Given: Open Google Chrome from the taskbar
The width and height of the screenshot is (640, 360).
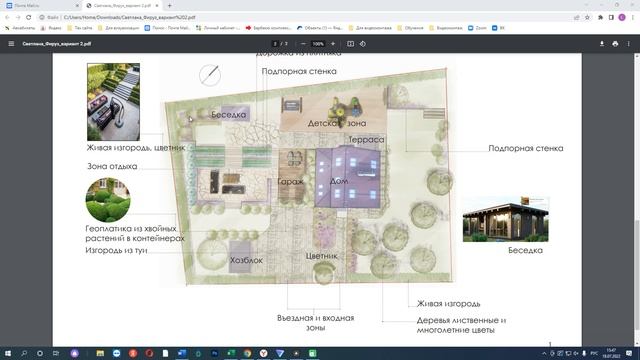Looking at the screenshot, I should [x=247, y=353].
